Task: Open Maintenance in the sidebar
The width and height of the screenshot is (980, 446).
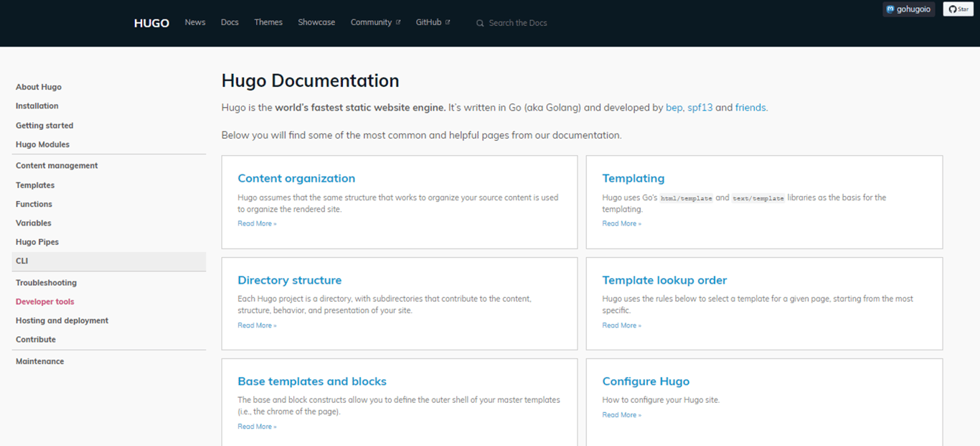Action: pyautogui.click(x=40, y=361)
